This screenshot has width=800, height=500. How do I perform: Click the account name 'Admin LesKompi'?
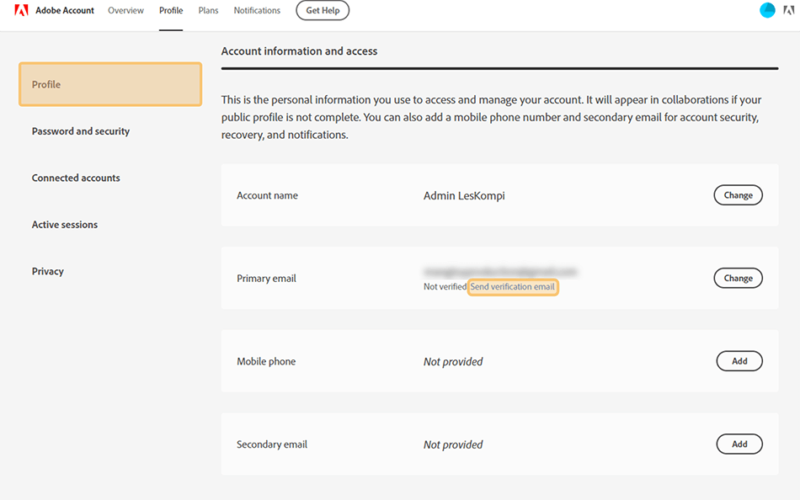point(464,195)
